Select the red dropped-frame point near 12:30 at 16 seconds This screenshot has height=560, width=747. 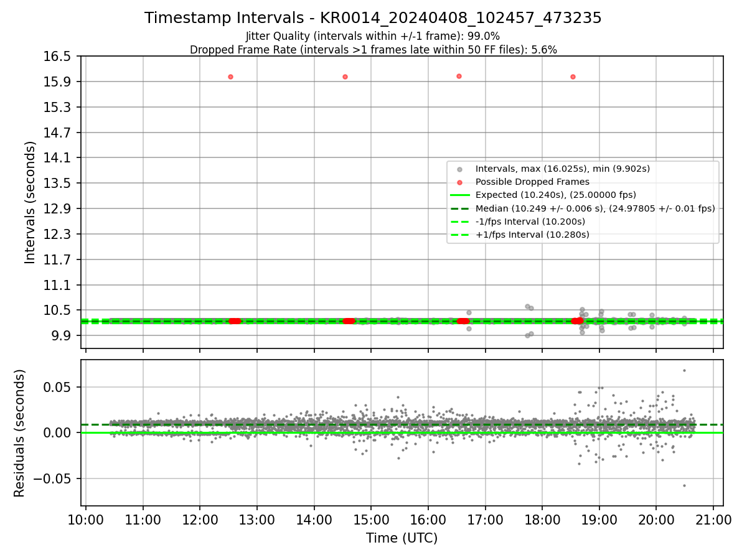pos(230,77)
